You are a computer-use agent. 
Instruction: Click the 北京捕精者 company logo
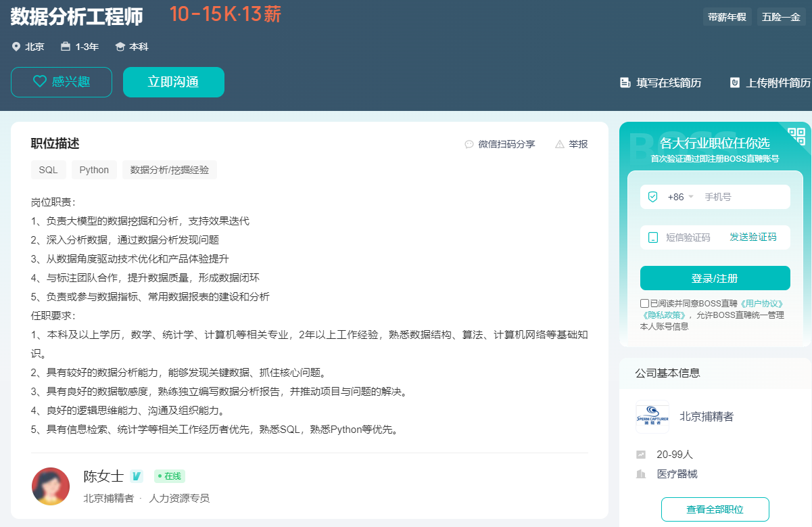click(x=652, y=418)
